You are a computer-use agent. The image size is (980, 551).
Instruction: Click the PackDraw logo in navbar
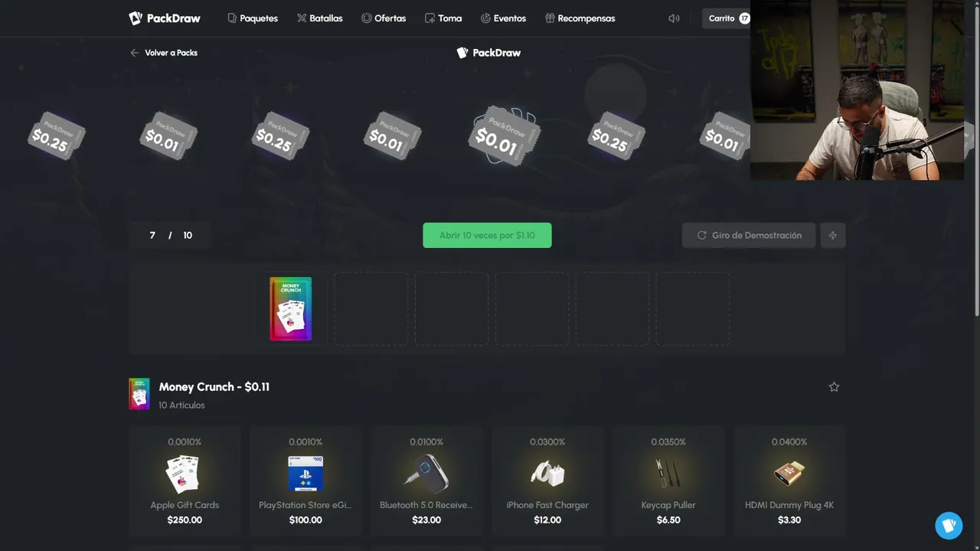pyautogui.click(x=164, y=18)
